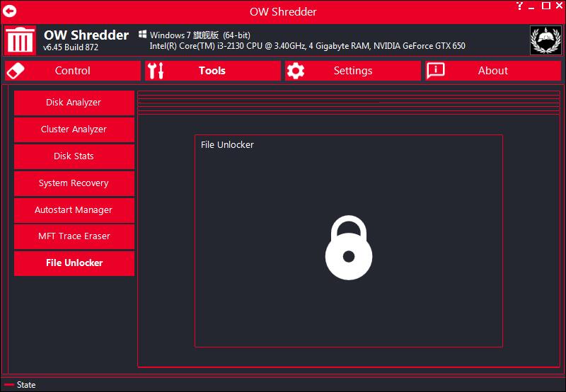This screenshot has height=392, width=566.
Task: Maximize the OW Shredder window
Action: [x=546, y=6]
